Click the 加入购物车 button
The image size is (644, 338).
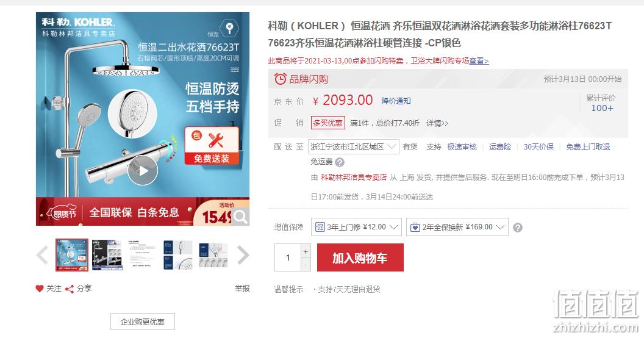tap(360, 257)
